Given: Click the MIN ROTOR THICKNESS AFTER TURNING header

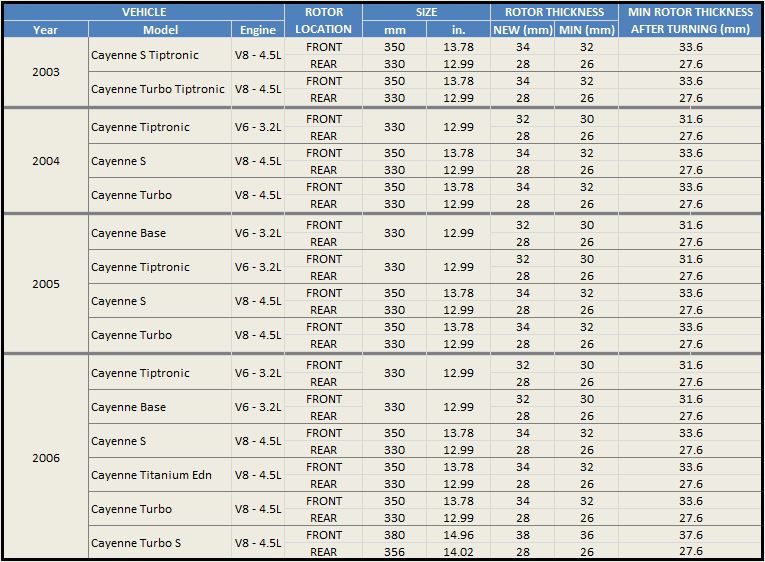Looking at the screenshot, I should pyautogui.click(x=690, y=20).
